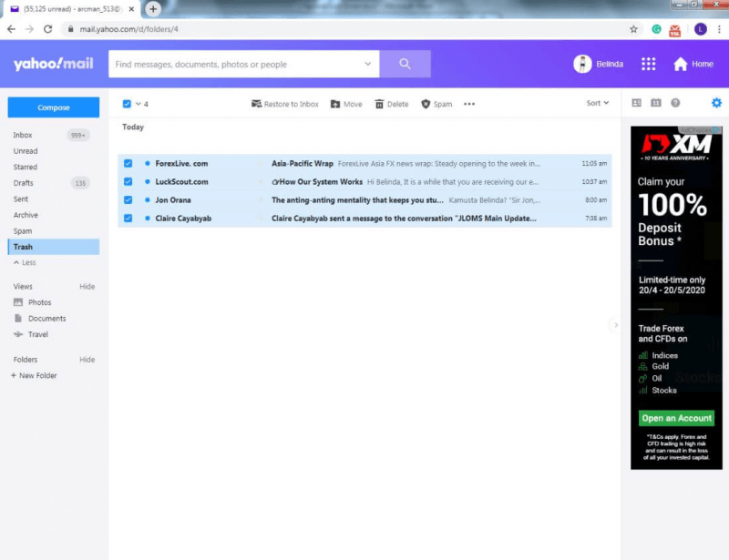Image resolution: width=729 pixels, height=560 pixels.
Task: Click Open an Account ad button
Action: (x=676, y=418)
